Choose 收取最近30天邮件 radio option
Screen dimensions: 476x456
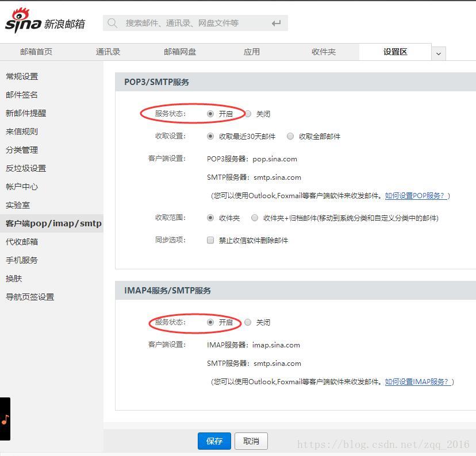pos(210,136)
